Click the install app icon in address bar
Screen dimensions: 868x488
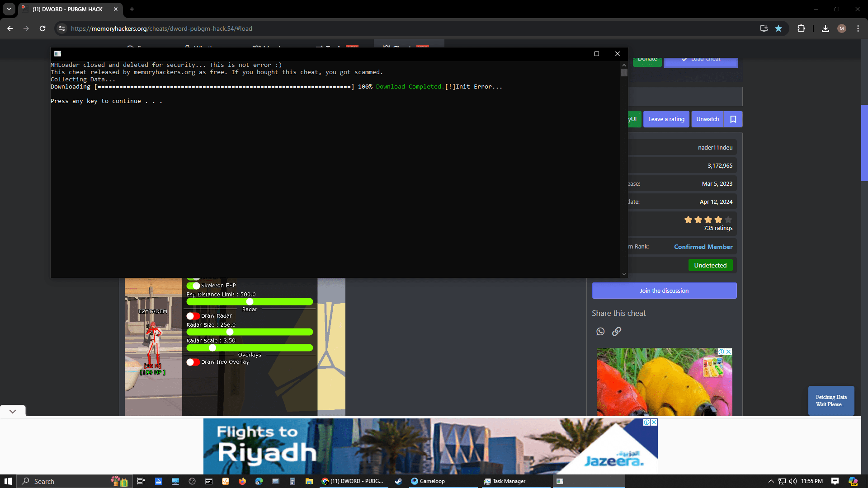[x=764, y=28]
